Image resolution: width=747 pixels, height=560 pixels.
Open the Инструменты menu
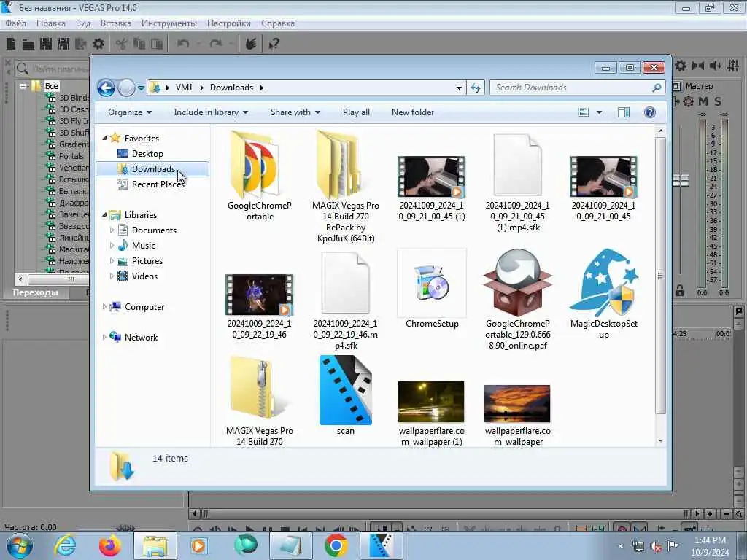(169, 23)
